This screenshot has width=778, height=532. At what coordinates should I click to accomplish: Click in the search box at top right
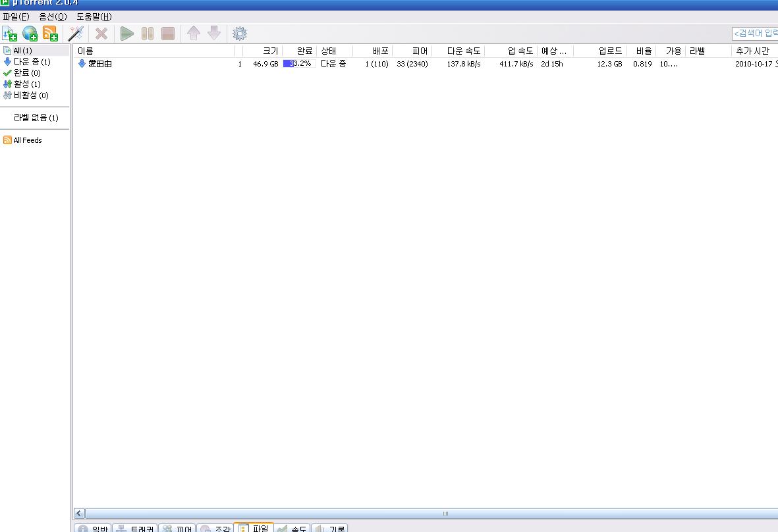coord(755,34)
